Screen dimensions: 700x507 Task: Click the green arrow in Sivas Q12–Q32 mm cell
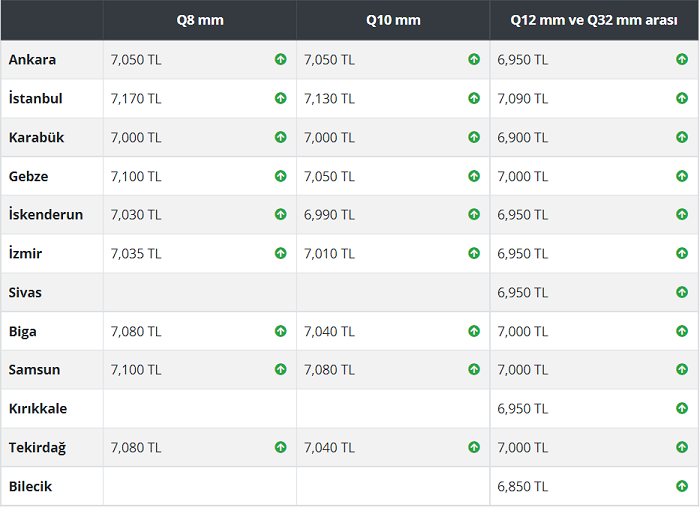[x=682, y=292]
